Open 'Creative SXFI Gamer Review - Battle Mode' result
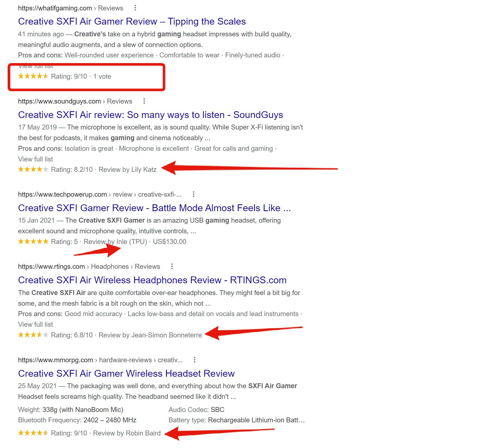487x448 pixels. point(155,208)
